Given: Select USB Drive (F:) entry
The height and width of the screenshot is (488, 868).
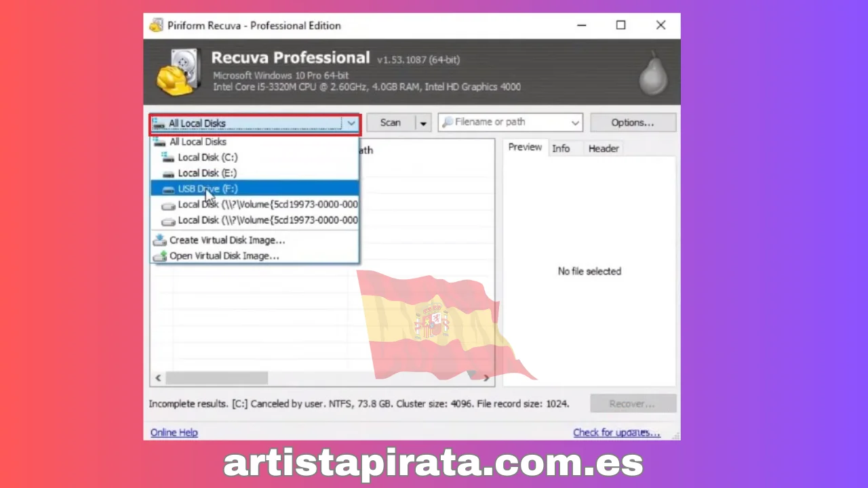Looking at the screenshot, I should click(x=255, y=188).
